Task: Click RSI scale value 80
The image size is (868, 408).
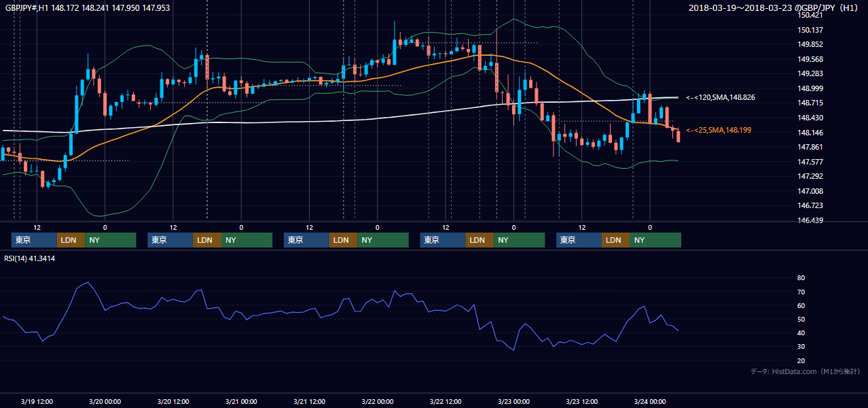Action: tap(801, 278)
